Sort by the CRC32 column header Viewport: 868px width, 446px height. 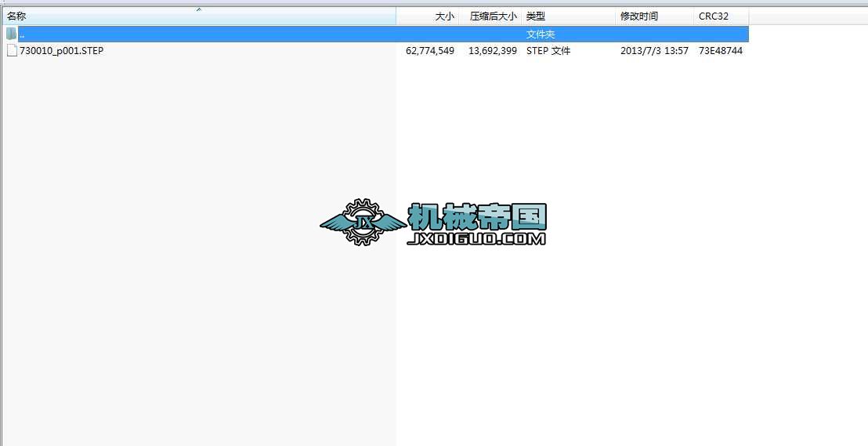pyautogui.click(x=721, y=16)
